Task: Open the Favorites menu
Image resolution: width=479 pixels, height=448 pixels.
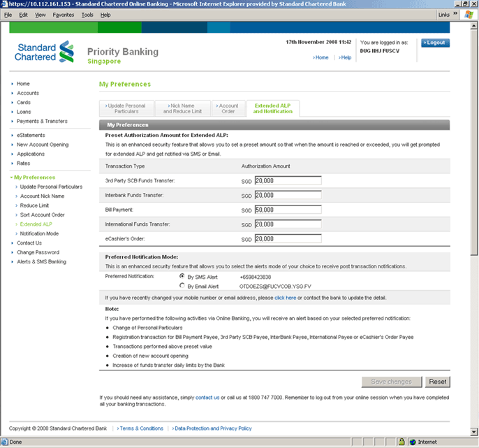Action: [x=64, y=15]
